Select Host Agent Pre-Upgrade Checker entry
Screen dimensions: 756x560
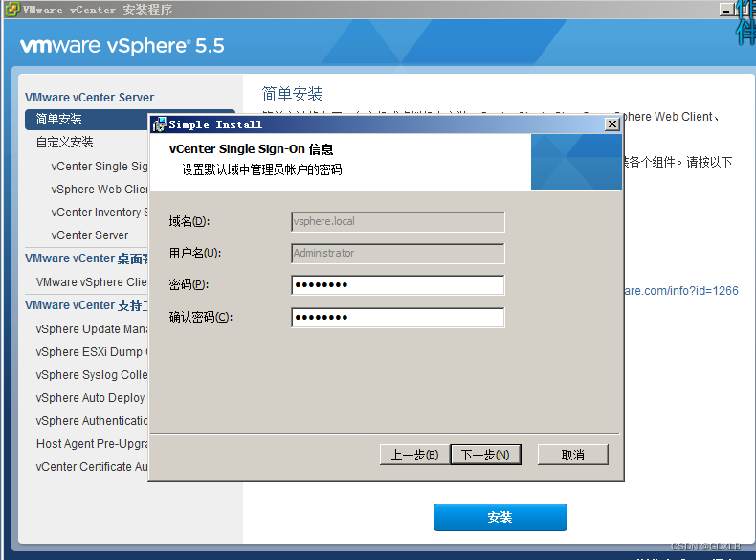(92, 444)
